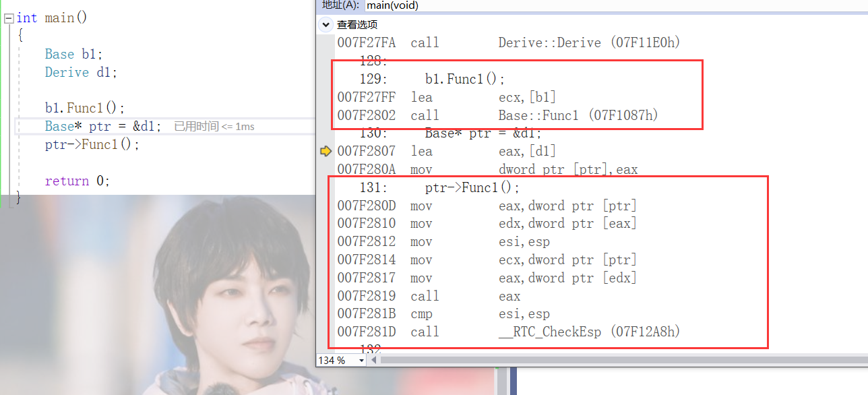Click disassembly line 007F280D mov eax,dword ptr [ptr]

tap(487, 206)
